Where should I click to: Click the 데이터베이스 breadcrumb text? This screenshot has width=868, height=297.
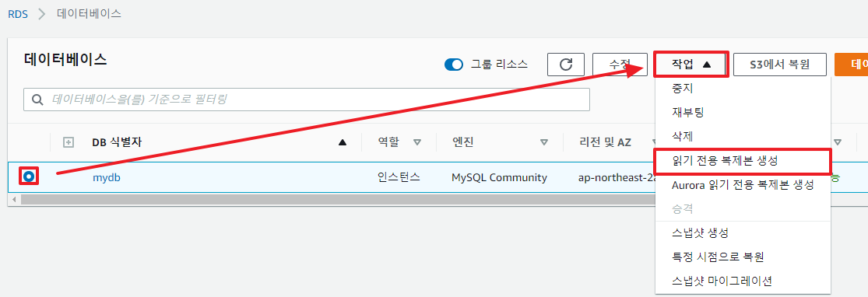89,14
